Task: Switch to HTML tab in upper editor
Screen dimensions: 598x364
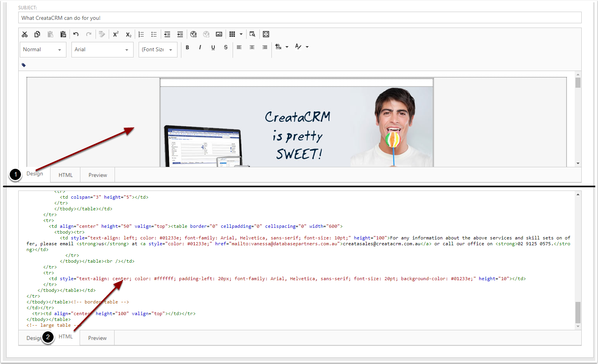Action: coord(66,175)
